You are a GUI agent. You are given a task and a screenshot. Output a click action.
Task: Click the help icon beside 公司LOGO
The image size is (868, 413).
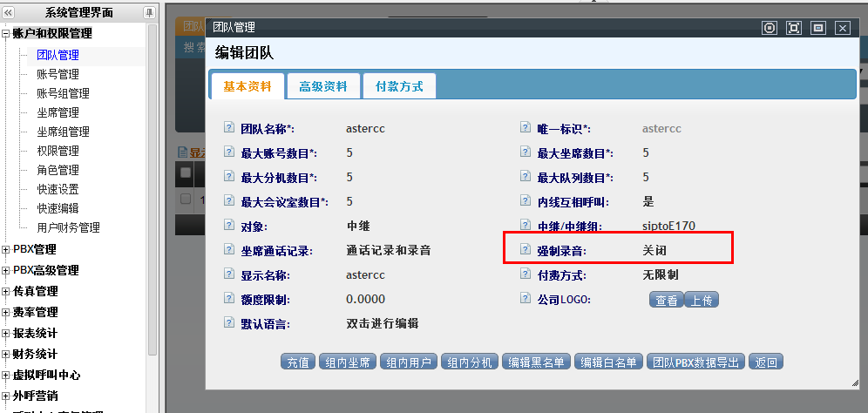[526, 299]
